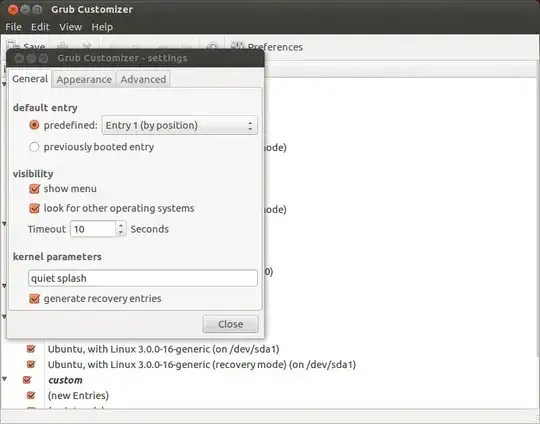
Task: Close the settings dialog with Close button
Action: 230,324
